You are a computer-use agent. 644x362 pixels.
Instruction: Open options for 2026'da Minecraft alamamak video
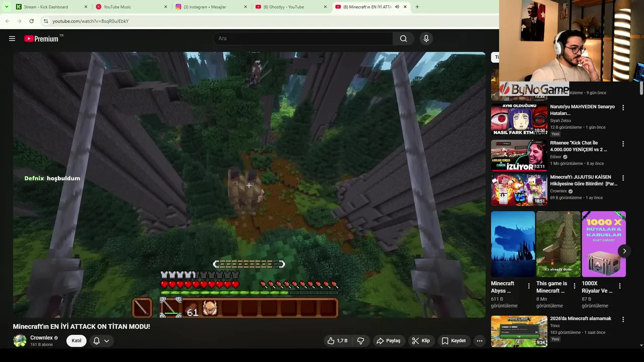coord(623,319)
